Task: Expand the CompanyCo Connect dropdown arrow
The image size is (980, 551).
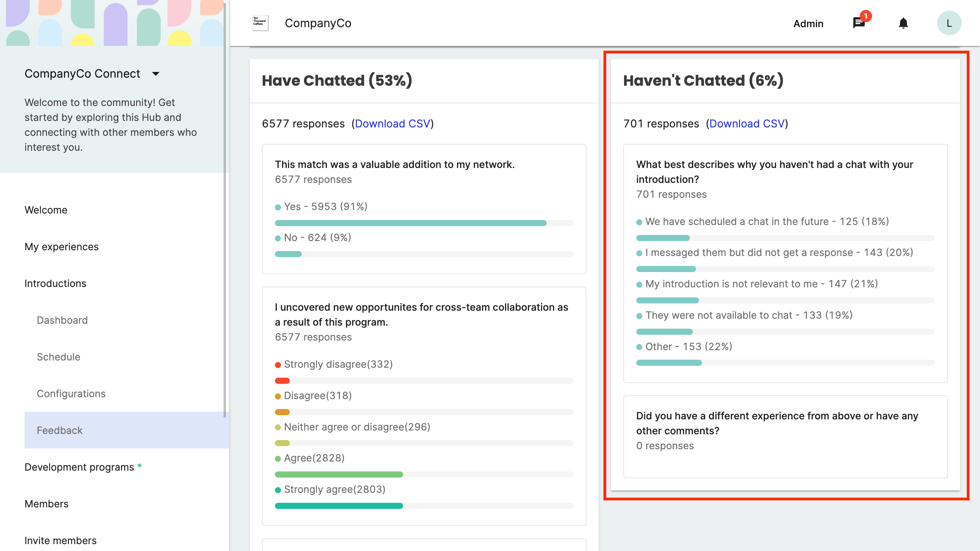Action: coord(155,73)
